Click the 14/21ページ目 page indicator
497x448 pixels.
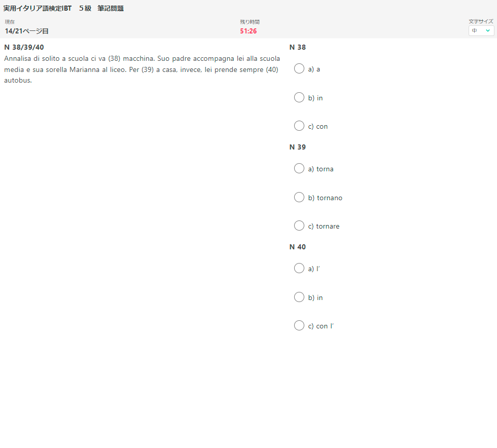[26, 31]
